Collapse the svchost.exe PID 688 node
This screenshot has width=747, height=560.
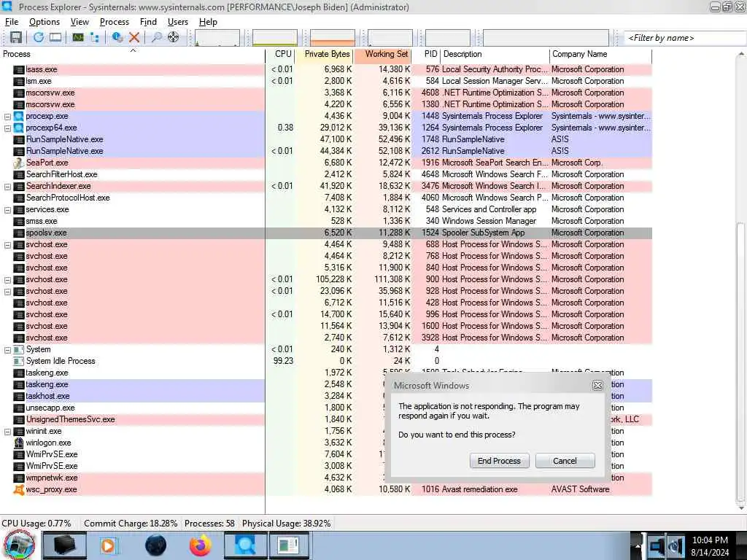(7, 245)
